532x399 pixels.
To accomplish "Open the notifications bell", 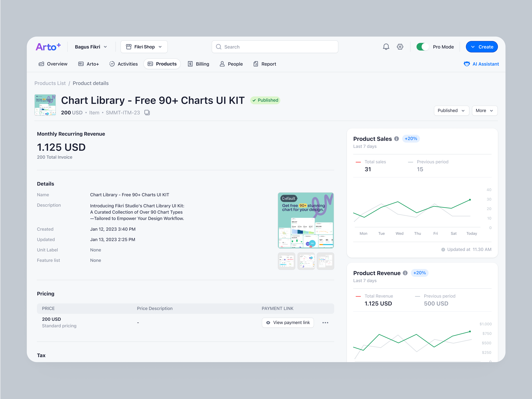I will [x=386, y=47].
